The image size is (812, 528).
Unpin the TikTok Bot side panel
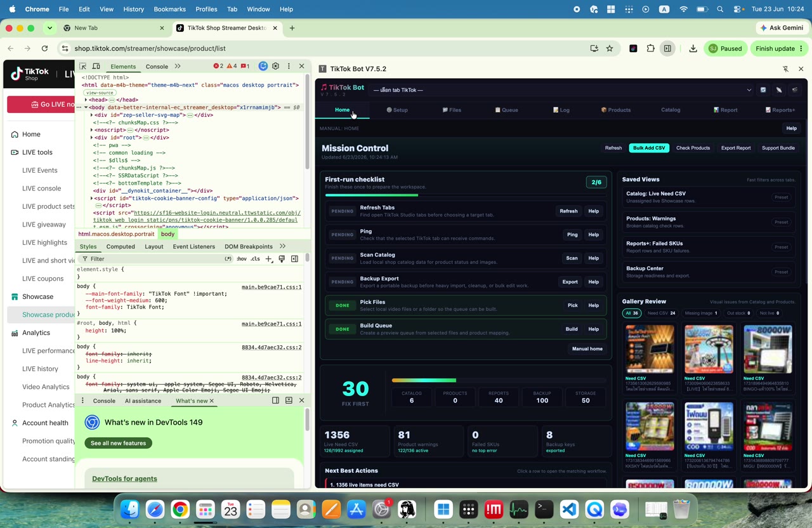click(785, 69)
